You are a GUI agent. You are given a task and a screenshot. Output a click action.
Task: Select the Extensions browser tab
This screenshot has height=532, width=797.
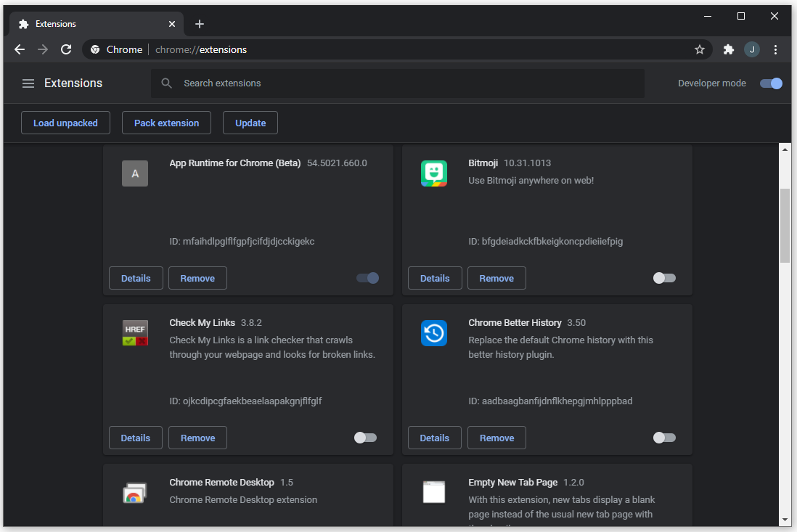94,24
